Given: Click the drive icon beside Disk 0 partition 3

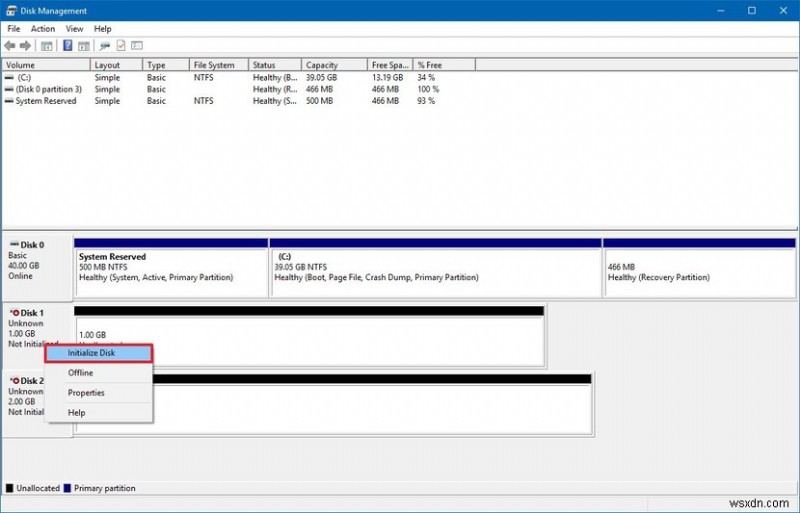Looking at the screenshot, I should click(9, 89).
